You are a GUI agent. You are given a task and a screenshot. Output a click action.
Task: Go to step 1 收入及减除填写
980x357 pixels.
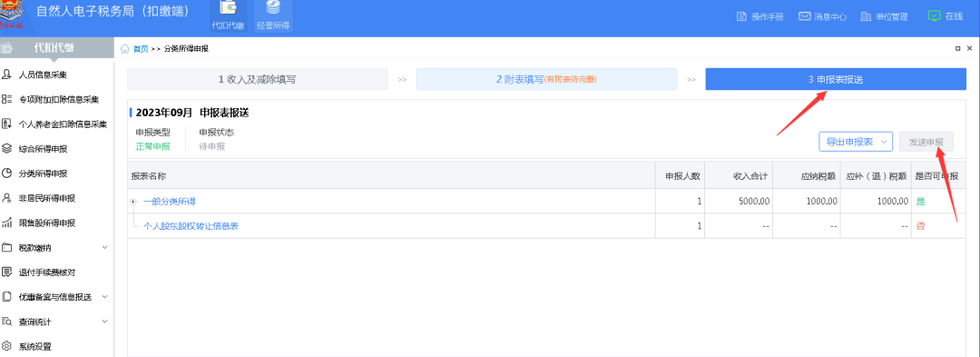[258, 79]
